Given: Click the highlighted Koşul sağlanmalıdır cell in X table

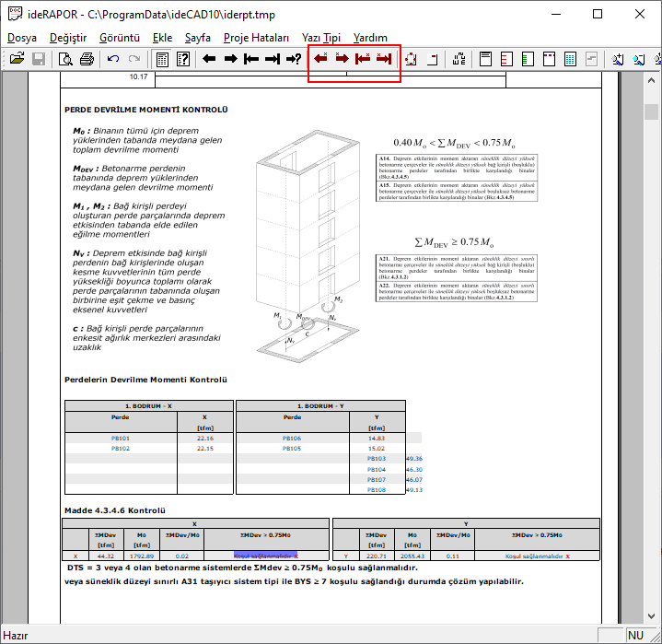Looking at the screenshot, I should point(265,556).
